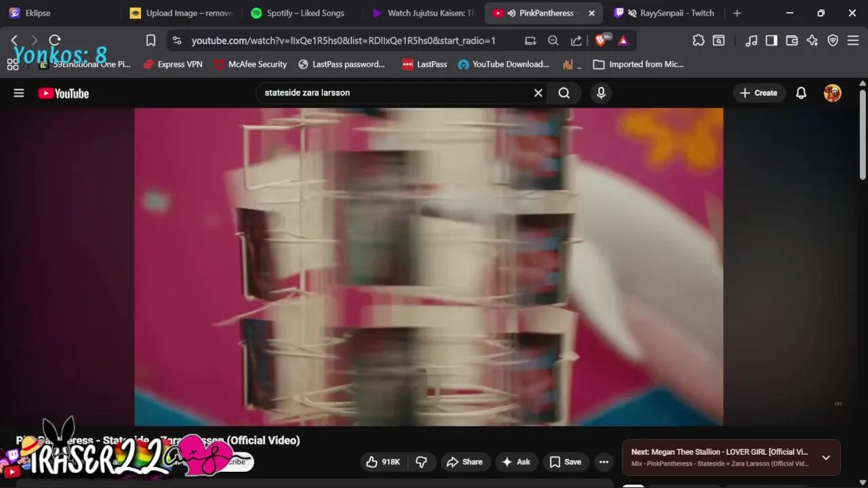Open the account avatar menu
Viewport: 868px width, 488px height.
[x=833, y=93]
